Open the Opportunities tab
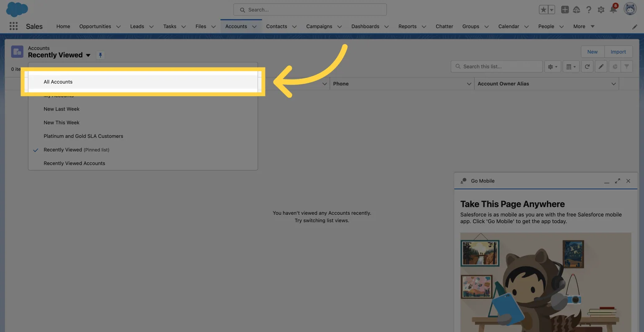 coord(95,26)
